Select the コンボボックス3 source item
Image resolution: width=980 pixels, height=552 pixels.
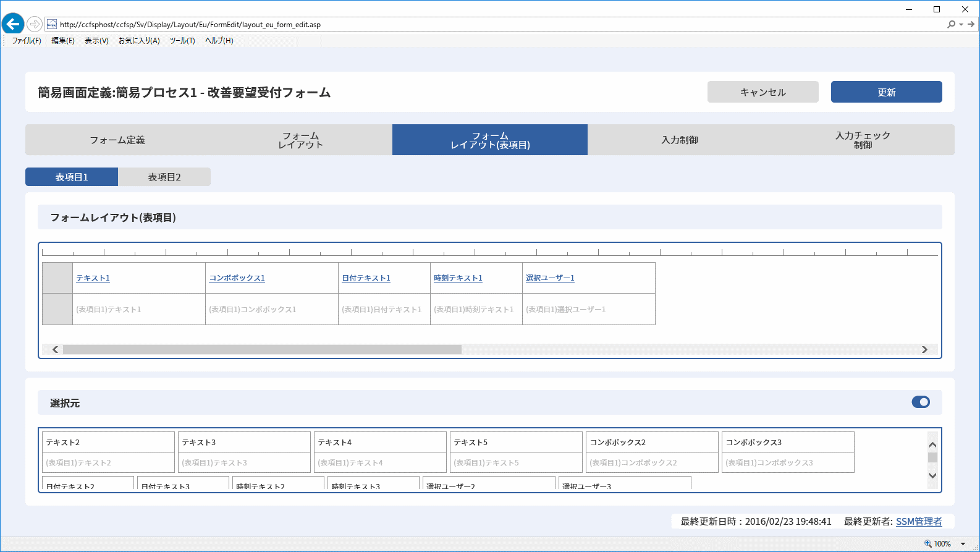pyautogui.click(x=788, y=452)
